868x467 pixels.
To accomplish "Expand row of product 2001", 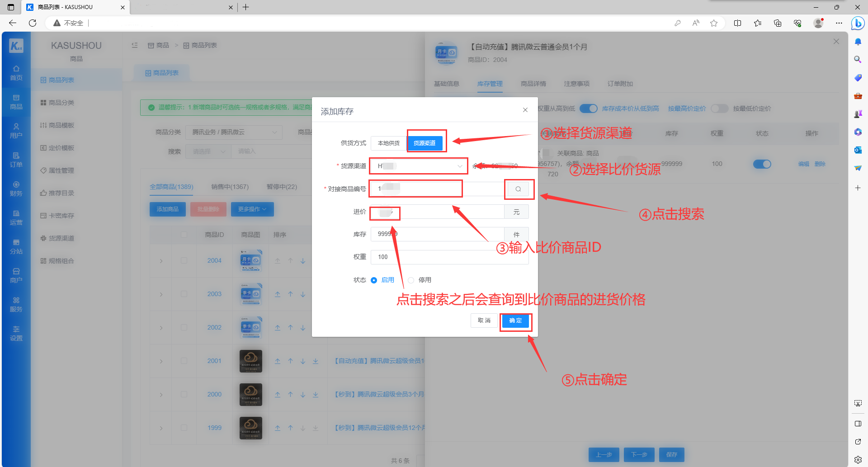I will (161, 361).
